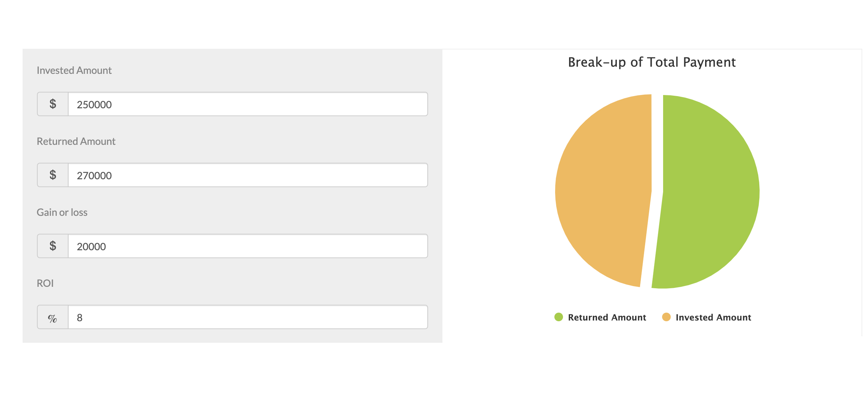This screenshot has height=408, width=868.
Task: Click the Invested Amount label above the form
Action: pyautogui.click(x=74, y=70)
